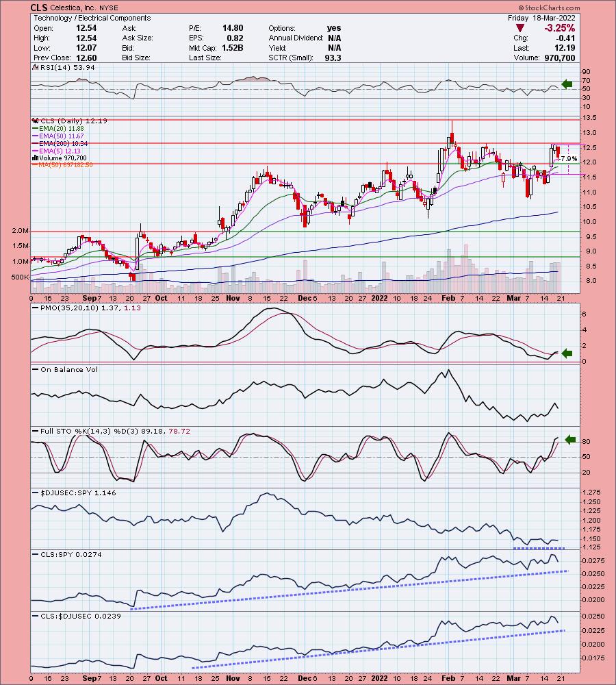Click the PMO(35,20,10) panel label
The width and height of the screenshot is (616, 685).
click(86, 308)
